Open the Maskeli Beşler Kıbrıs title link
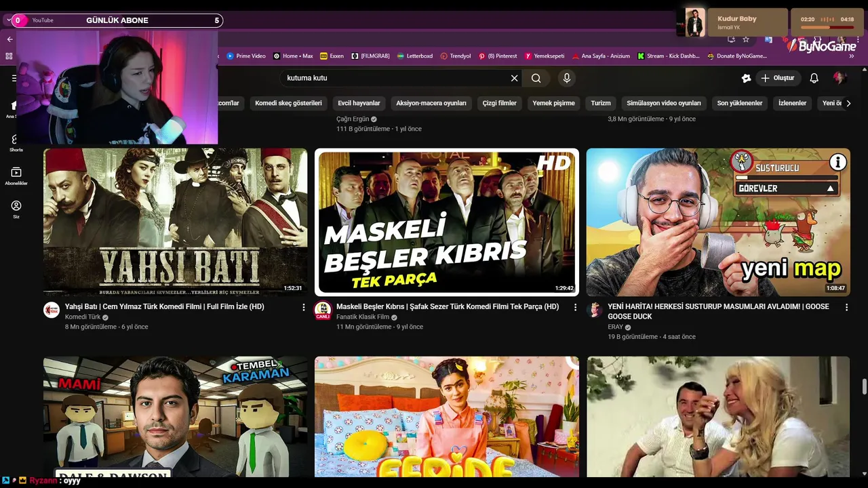 448,306
